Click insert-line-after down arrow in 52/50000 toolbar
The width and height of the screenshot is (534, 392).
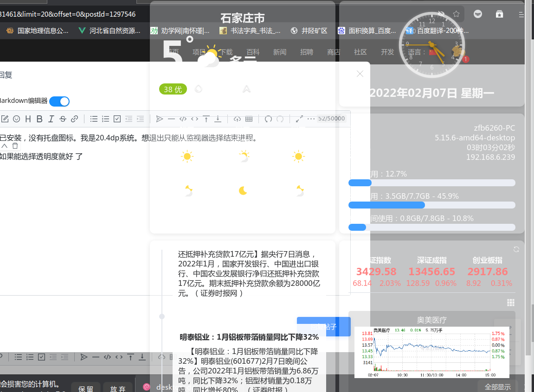[x=218, y=119]
